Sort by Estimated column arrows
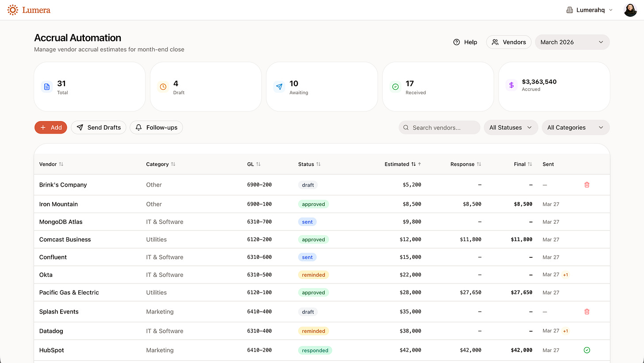 (414, 164)
